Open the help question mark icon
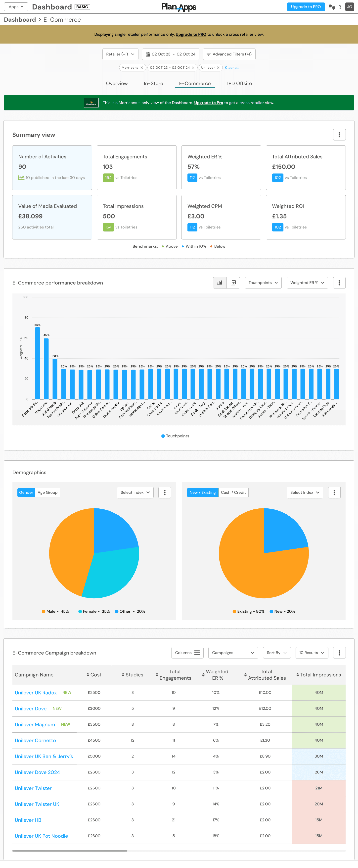358x868 pixels. pyautogui.click(x=340, y=7)
